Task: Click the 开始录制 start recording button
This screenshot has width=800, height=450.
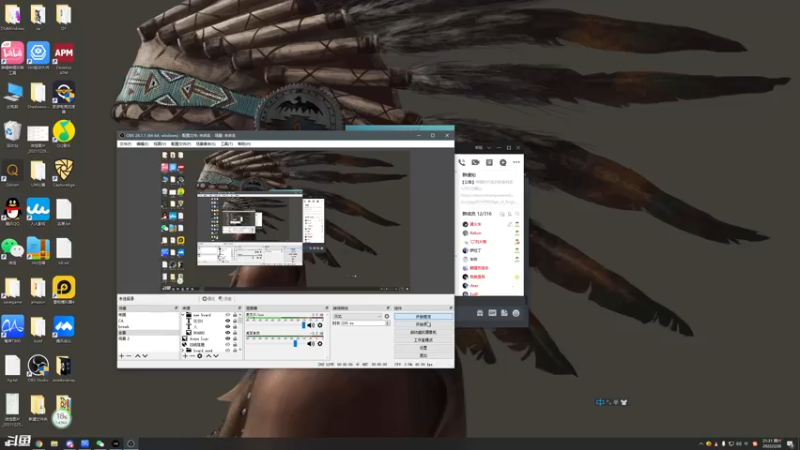Action: [423, 324]
